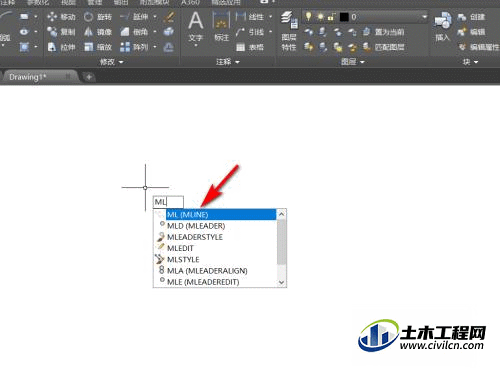Select the Chamfer (倒角) tool
The width and height of the screenshot is (500, 375).
(x=134, y=32)
